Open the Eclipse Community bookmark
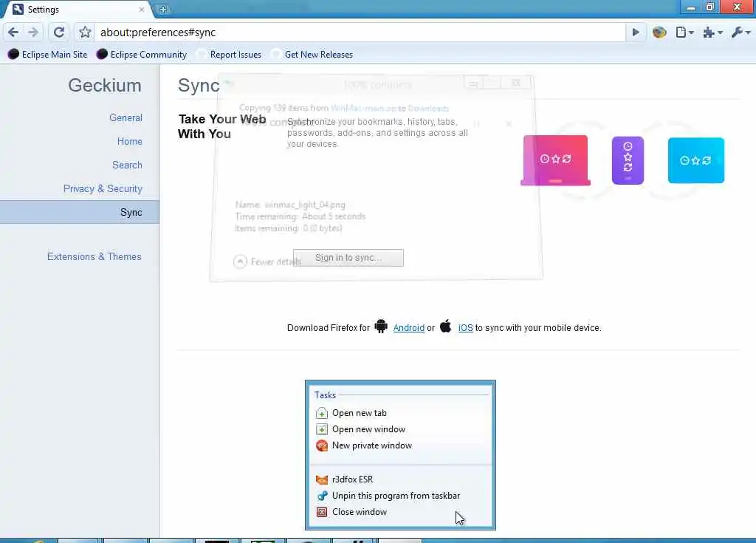756x543 pixels. point(142,55)
